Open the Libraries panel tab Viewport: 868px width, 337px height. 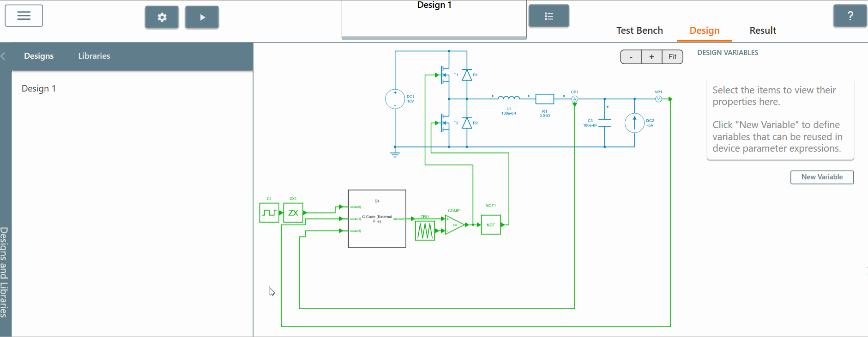click(94, 56)
